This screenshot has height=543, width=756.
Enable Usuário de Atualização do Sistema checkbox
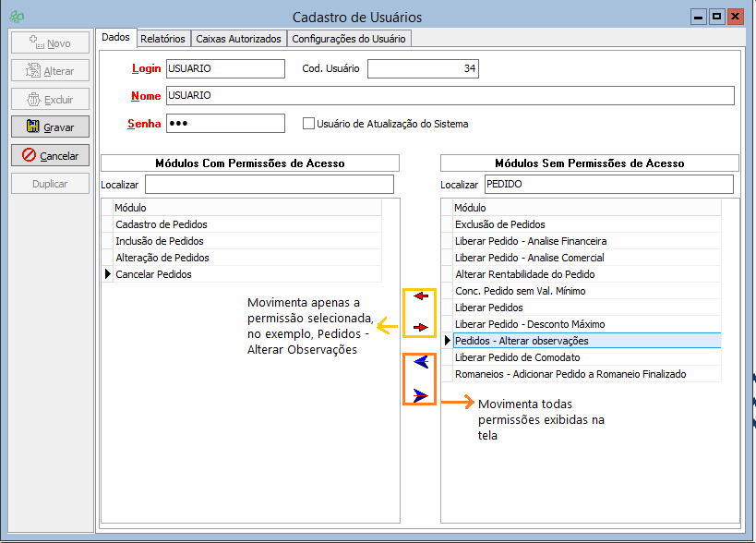tap(309, 124)
